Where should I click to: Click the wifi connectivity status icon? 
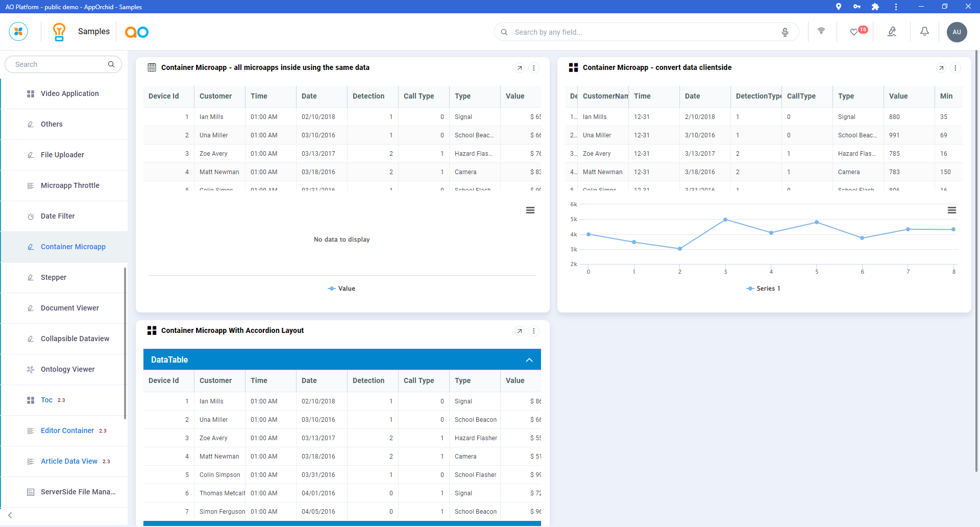821,31
